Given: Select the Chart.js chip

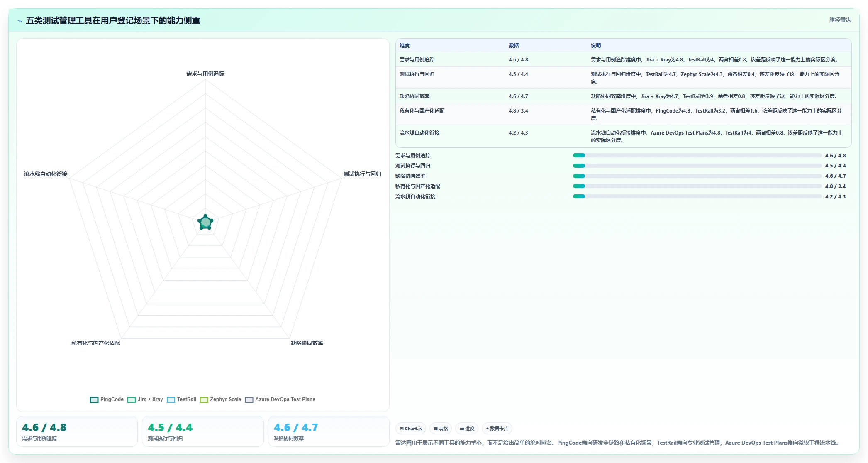Looking at the screenshot, I should click(x=411, y=429).
